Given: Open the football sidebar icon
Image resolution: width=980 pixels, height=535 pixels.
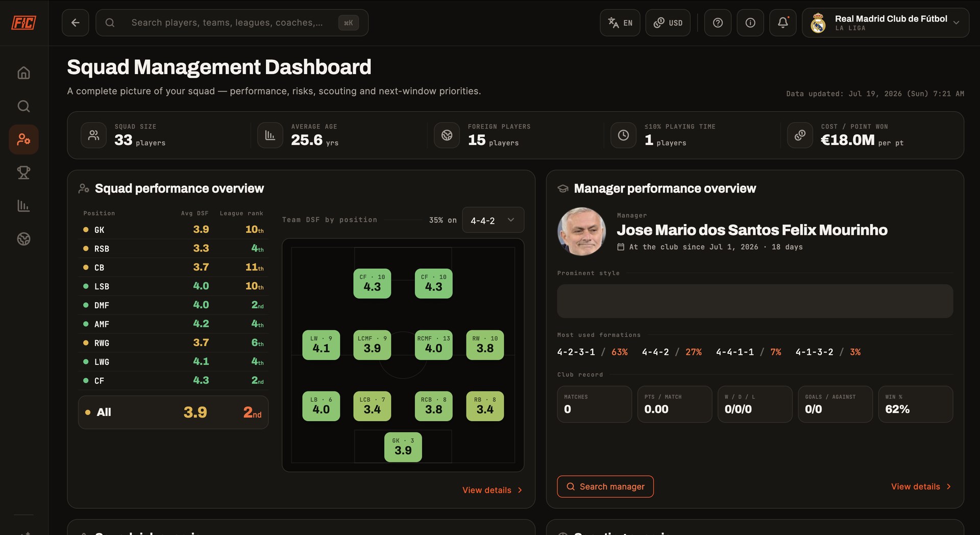Looking at the screenshot, I should [23, 239].
